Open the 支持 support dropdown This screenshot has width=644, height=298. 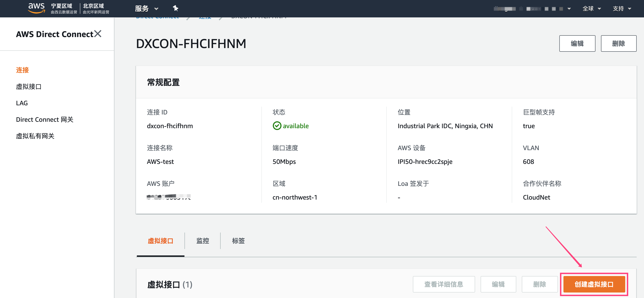click(x=622, y=9)
